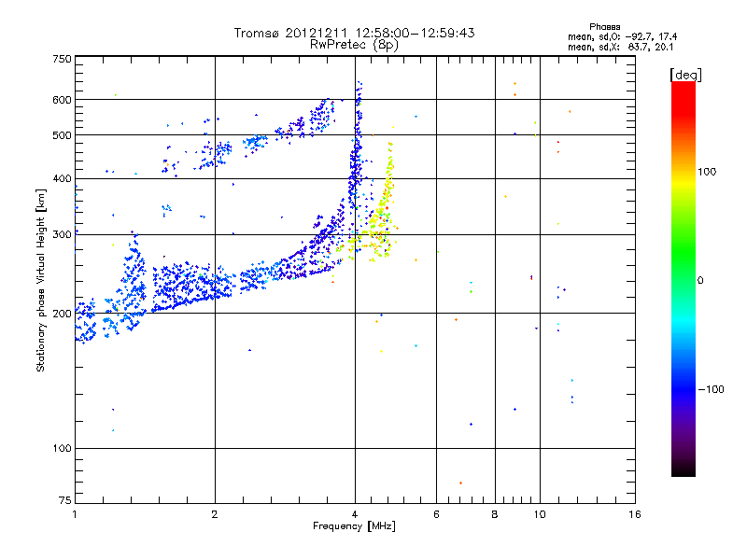747x560 pixels.
Task: Click the y-axis tick label '600'
Action: point(62,100)
